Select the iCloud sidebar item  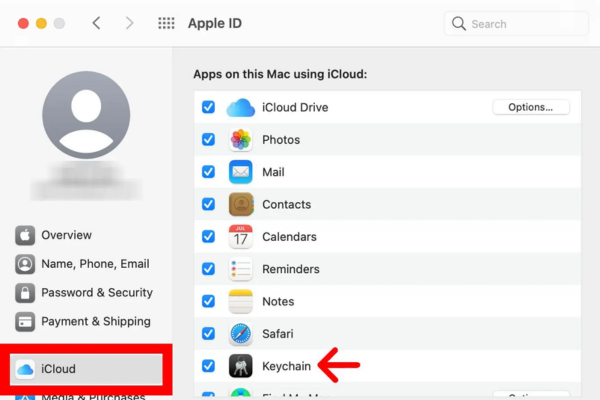[86, 369]
